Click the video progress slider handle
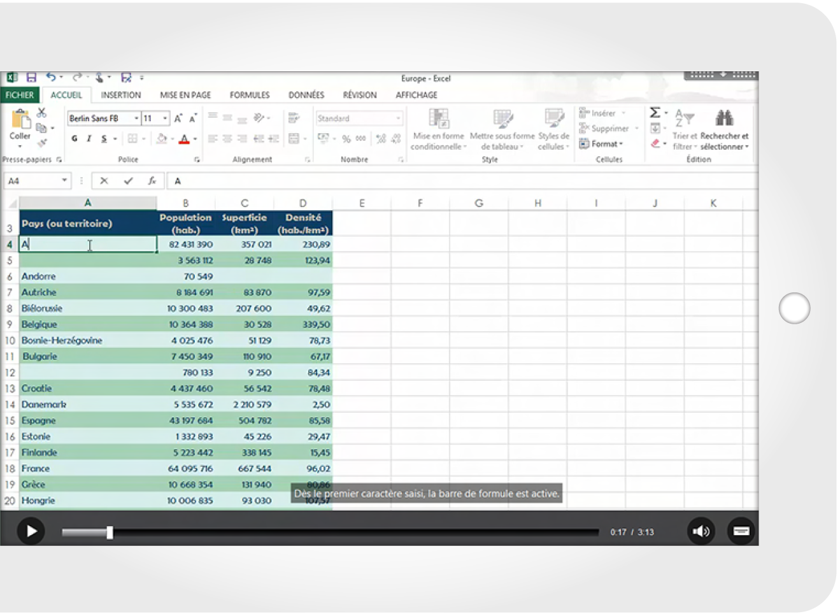Image resolution: width=840 pixels, height=616 pixels. 110,532
